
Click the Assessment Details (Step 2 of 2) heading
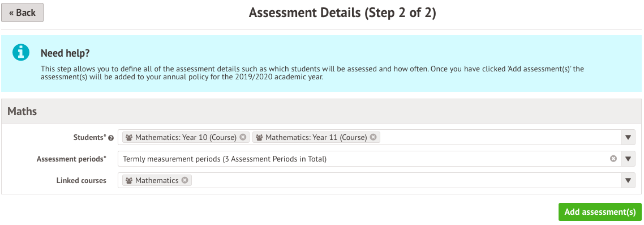click(342, 12)
